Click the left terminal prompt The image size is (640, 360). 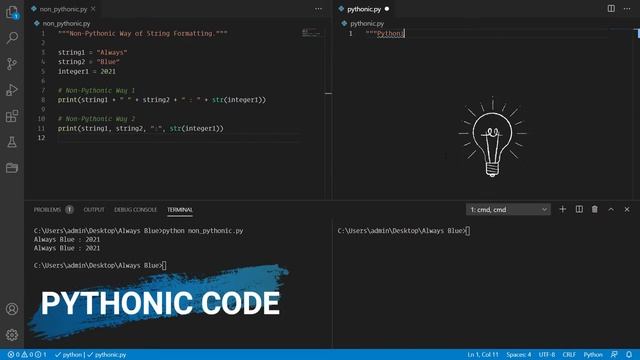[100, 265]
